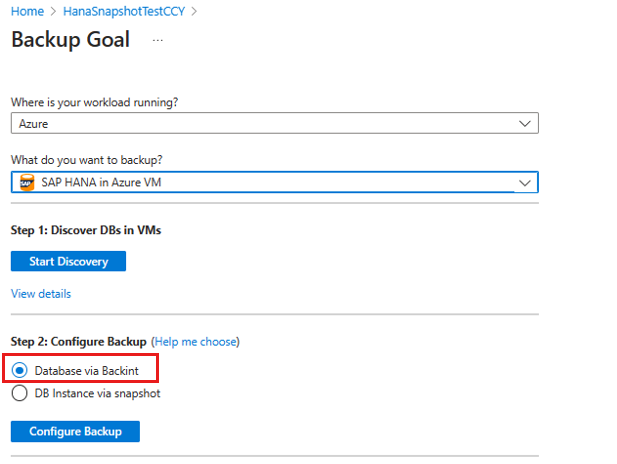Open SAP HANA in Azure VM selector

[275, 182]
